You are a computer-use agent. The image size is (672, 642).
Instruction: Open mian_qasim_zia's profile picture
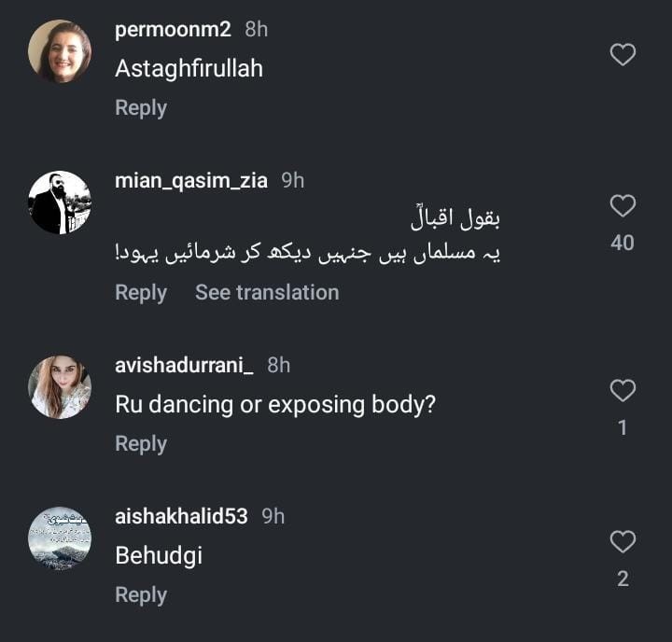click(60, 202)
